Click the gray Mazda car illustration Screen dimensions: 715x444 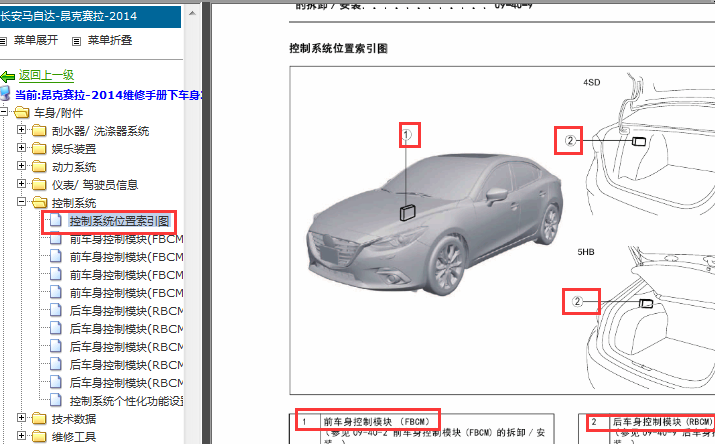[x=435, y=223]
